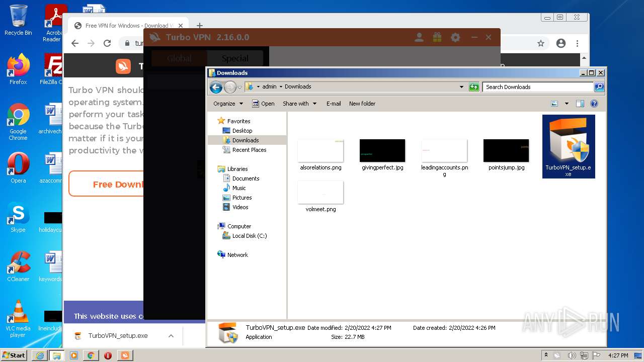
Task: Select TurboVPN_setup.exe file
Action: [569, 146]
